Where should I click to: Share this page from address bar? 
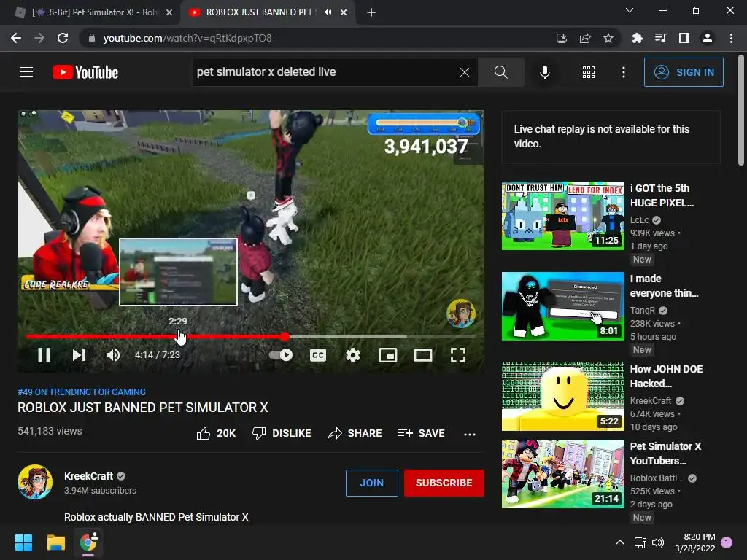585,38
